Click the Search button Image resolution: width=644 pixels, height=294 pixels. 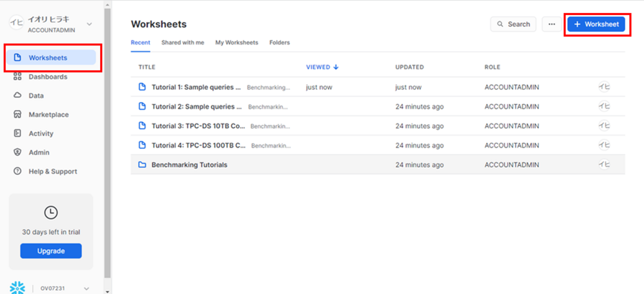point(513,24)
